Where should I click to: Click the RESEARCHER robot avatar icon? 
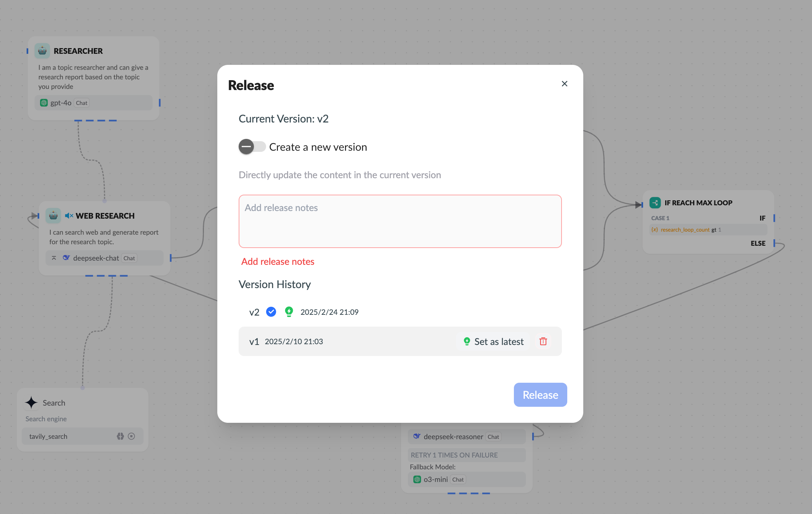pyautogui.click(x=42, y=50)
